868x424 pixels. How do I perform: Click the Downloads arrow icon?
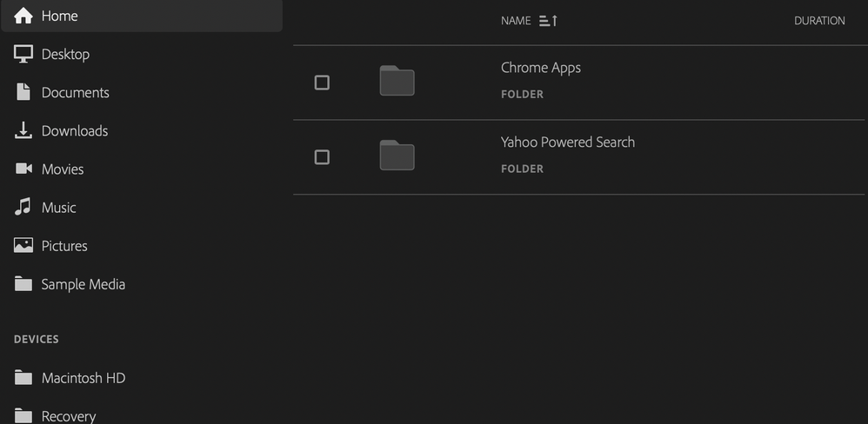pyautogui.click(x=23, y=130)
